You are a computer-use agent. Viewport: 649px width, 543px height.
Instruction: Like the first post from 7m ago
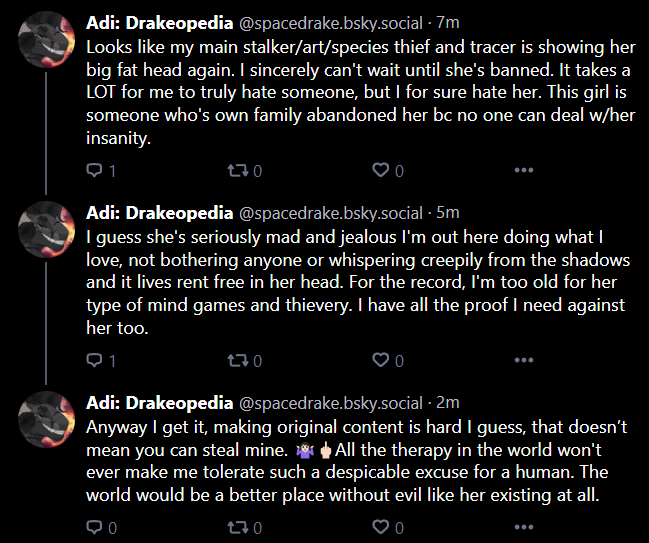388,171
